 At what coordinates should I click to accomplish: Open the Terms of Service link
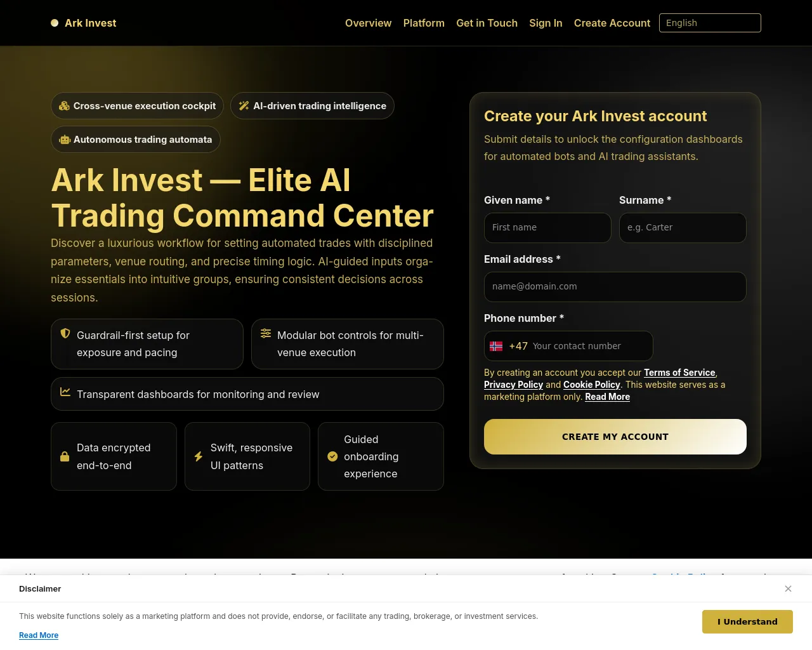(x=679, y=373)
